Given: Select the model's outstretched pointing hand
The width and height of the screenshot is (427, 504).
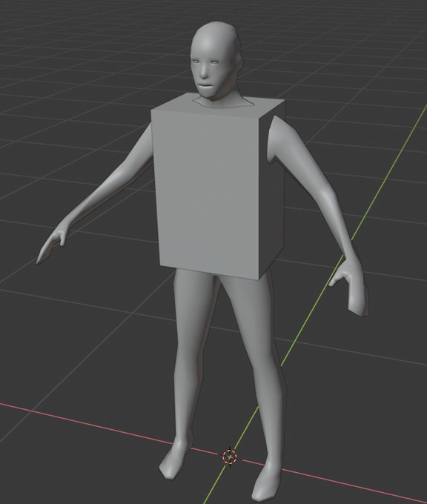Looking at the screenshot, I should (x=53, y=242).
